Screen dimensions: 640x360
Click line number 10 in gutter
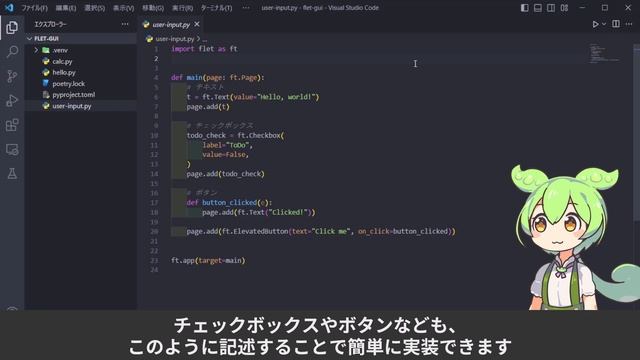point(154,136)
